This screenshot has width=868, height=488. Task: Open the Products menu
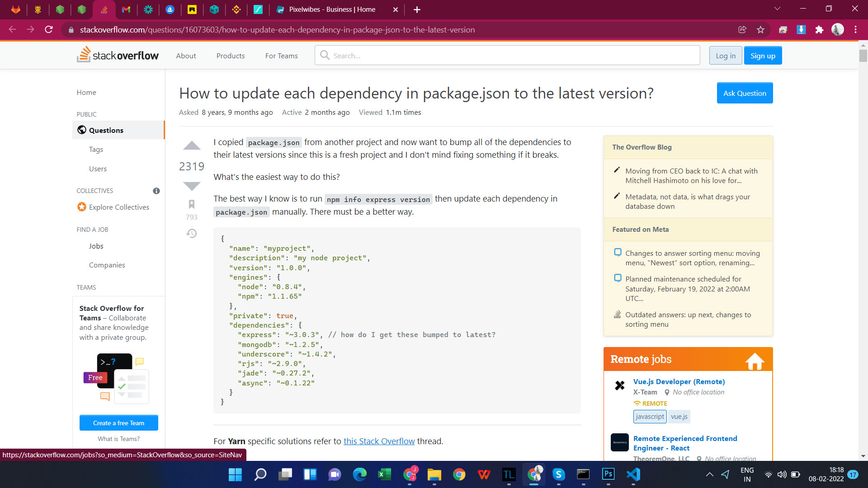pos(231,56)
